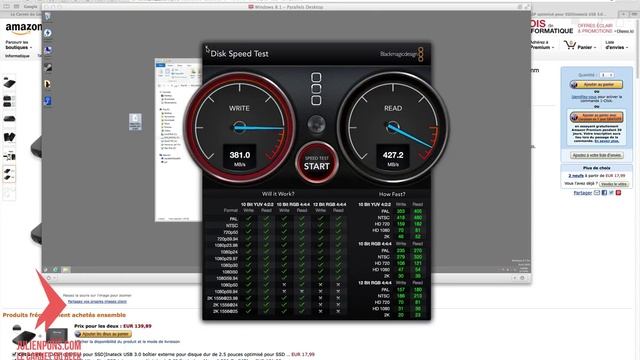Click the blue sixth icon in Windows sidebar
This screenshot has height=360, width=640.
click(x=48, y=100)
